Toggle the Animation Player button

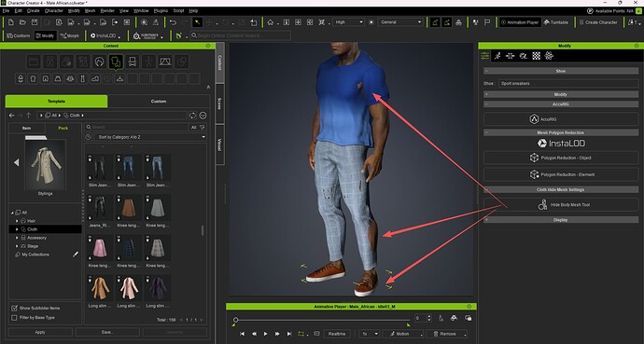[x=519, y=22]
